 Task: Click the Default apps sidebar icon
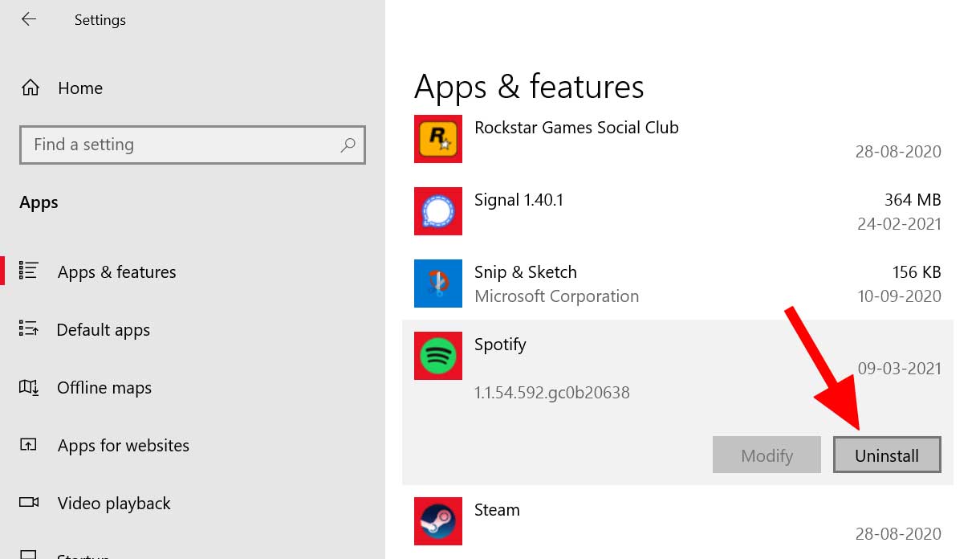point(28,328)
